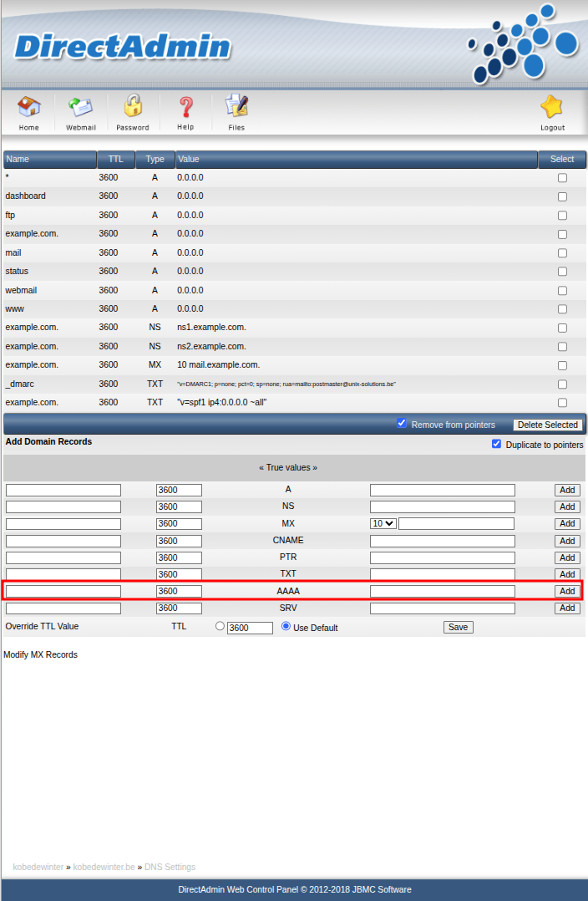Focus the AAAA record TTL field
The image size is (588, 901).
(179, 591)
